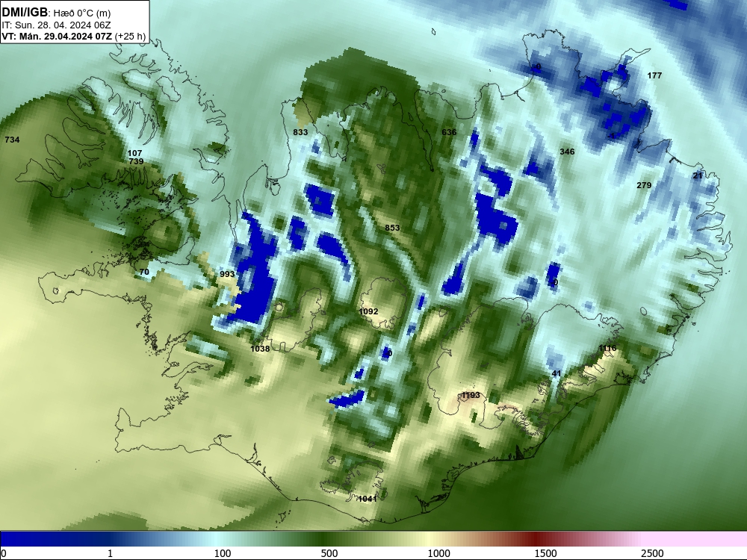
Task: Click the map value 346
Action: [567, 152]
